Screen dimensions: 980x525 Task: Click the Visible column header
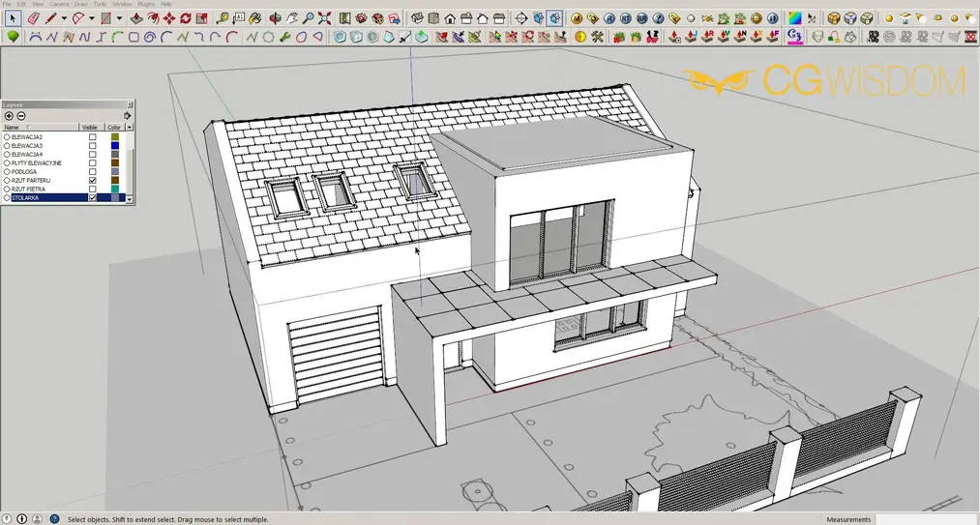(x=92, y=128)
